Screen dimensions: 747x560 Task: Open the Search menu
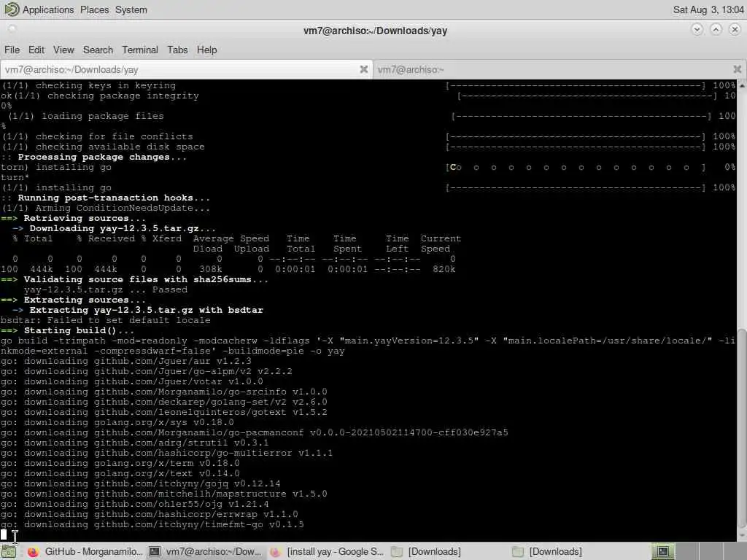[x=98, y=50]
